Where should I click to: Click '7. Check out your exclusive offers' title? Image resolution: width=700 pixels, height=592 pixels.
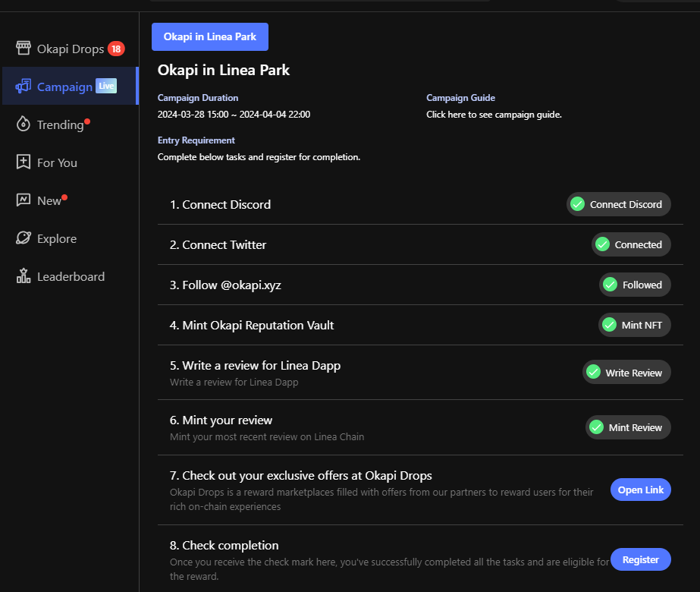[x=301, y=475]
